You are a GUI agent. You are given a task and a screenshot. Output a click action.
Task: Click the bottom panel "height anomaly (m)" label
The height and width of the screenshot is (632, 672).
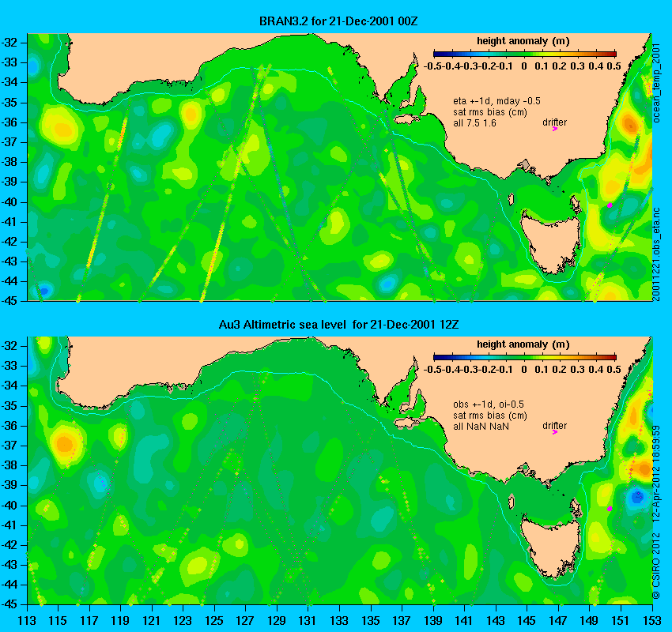click(x=523, y=344)
